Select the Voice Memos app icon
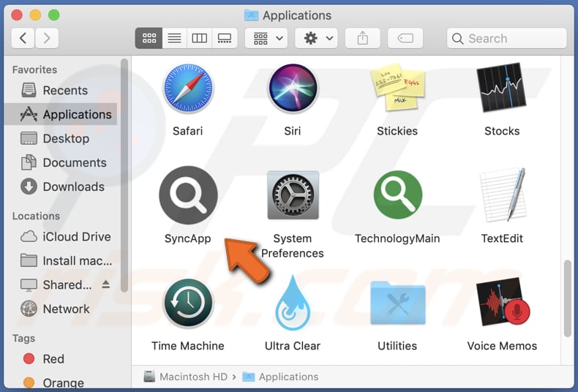 click(503, 303)
